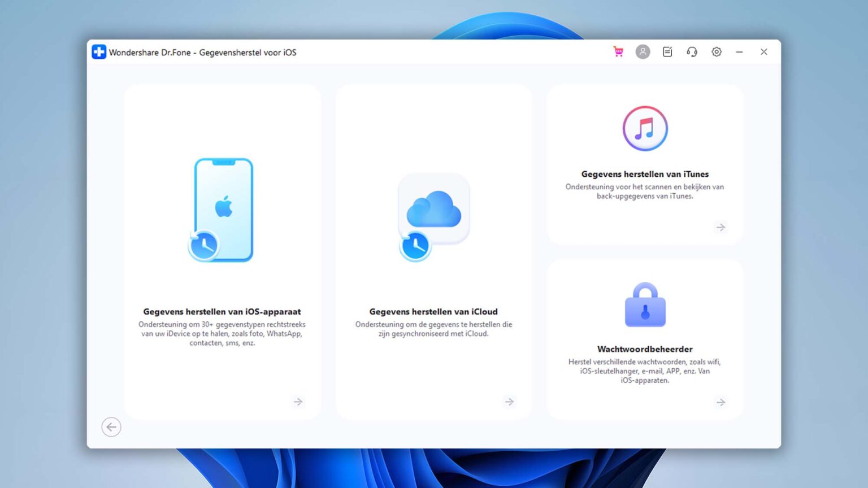Minimize the Dr.Fone window
The image size is (868, 488).
pyautogui.click(x=739, y=52)
